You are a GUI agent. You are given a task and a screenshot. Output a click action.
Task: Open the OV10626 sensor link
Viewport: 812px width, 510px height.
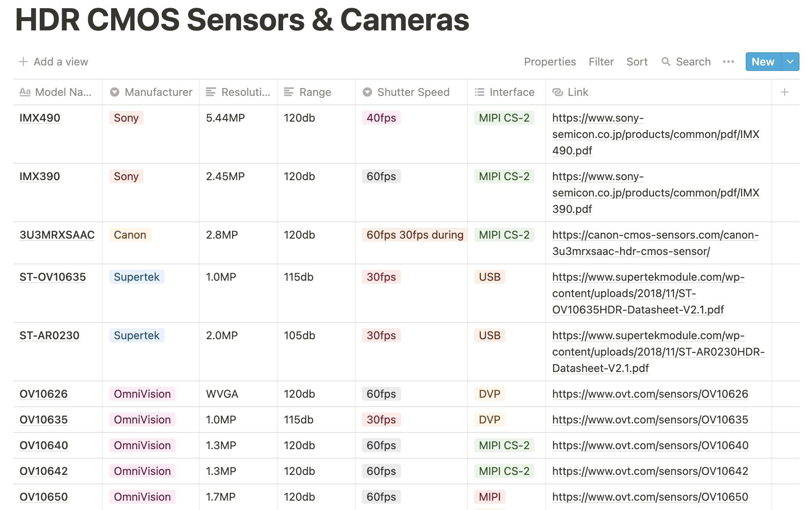click(650, 394)
